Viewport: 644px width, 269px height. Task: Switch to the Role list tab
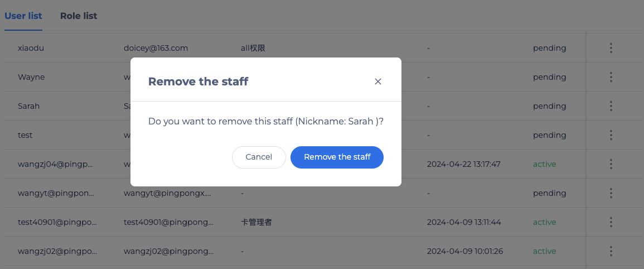(79, 16)
